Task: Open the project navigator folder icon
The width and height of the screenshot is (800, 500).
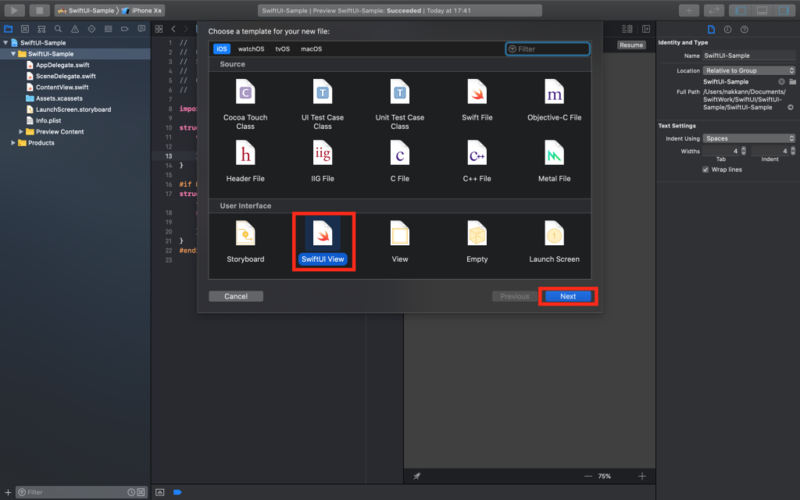Action: click(x=8, y=29)
